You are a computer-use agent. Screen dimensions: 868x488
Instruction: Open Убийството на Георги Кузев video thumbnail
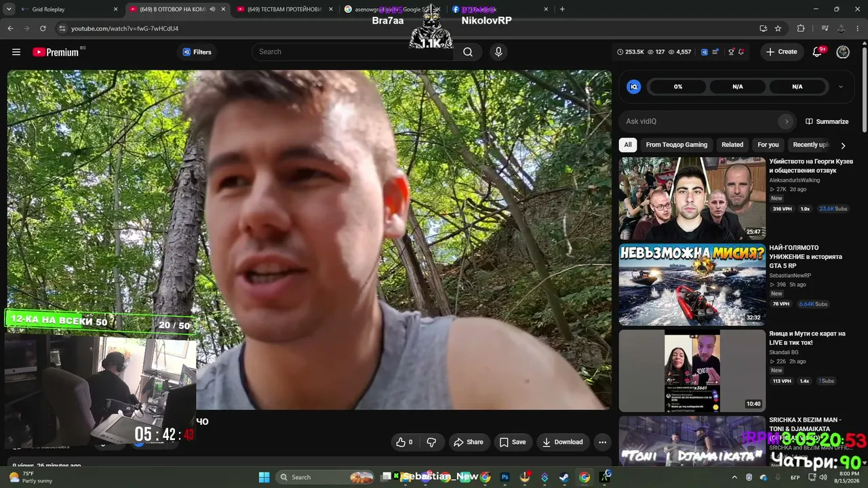(692, 199)
